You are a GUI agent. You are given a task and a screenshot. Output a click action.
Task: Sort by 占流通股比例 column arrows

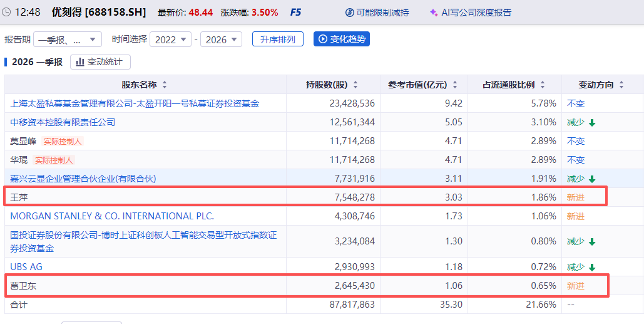[x=542, y=85]
